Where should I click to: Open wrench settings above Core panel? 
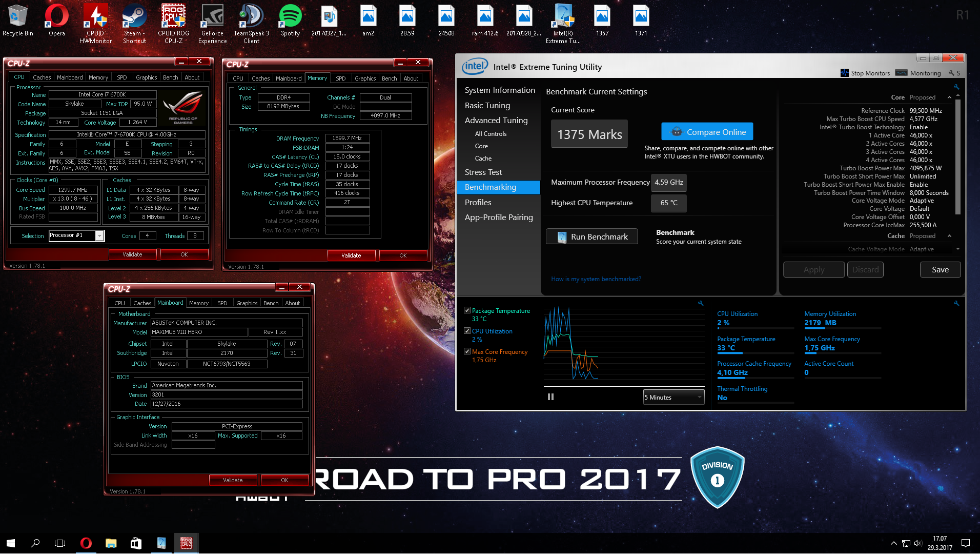956,87
